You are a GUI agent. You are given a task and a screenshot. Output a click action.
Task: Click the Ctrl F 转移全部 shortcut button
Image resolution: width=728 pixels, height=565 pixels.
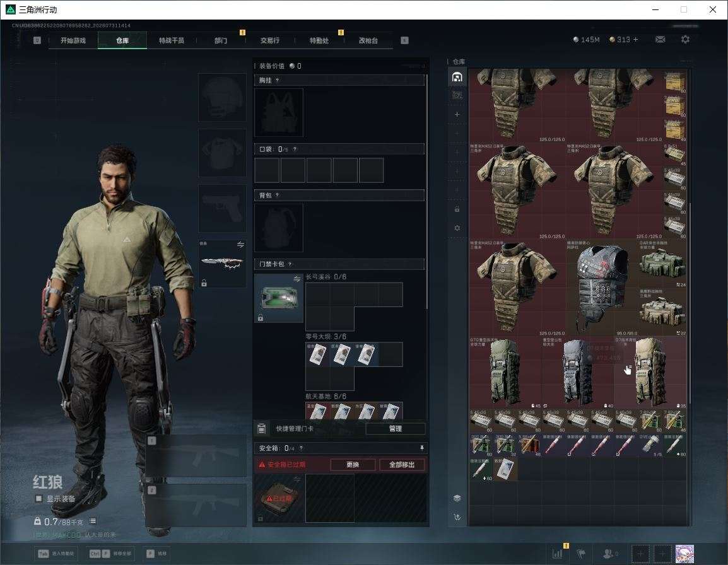tap(110, 554)
